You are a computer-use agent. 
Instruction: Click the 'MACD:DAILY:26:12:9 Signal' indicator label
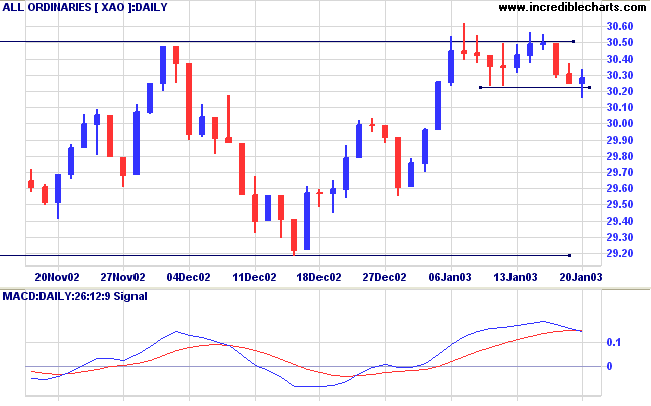coord(75,296)
